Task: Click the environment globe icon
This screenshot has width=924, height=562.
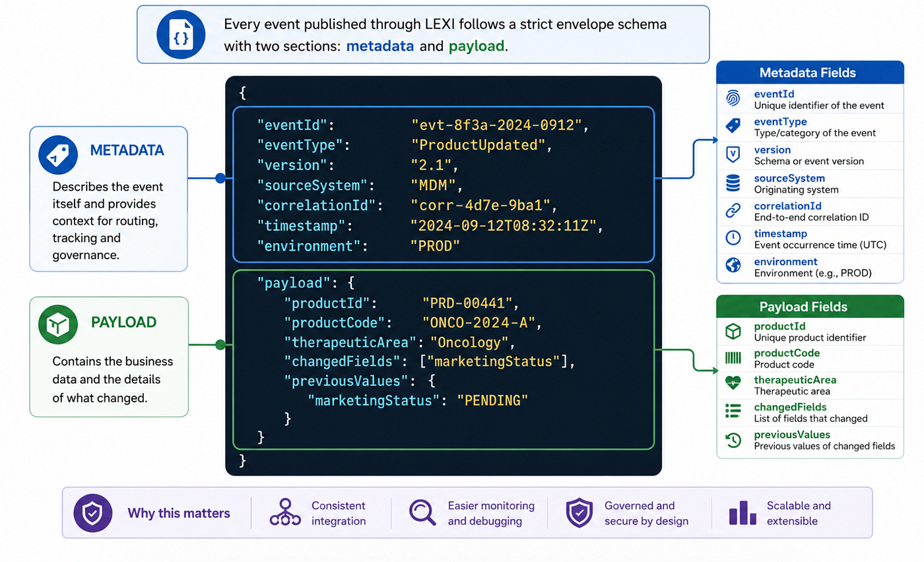Action: pos(733,266)
